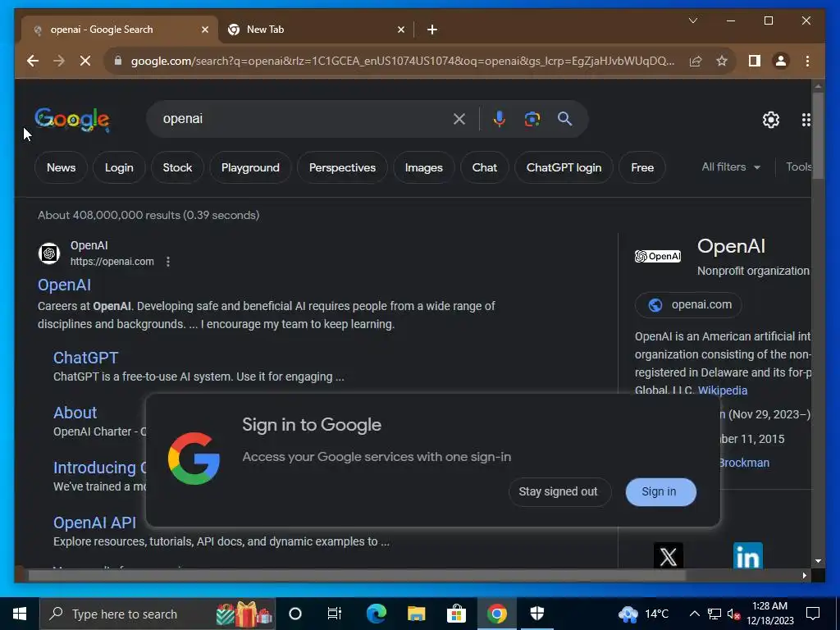Viewport: 840px width, 630px height.
Task: Open Windows Security shield on taskbar
Action: [x=536, y=614]
